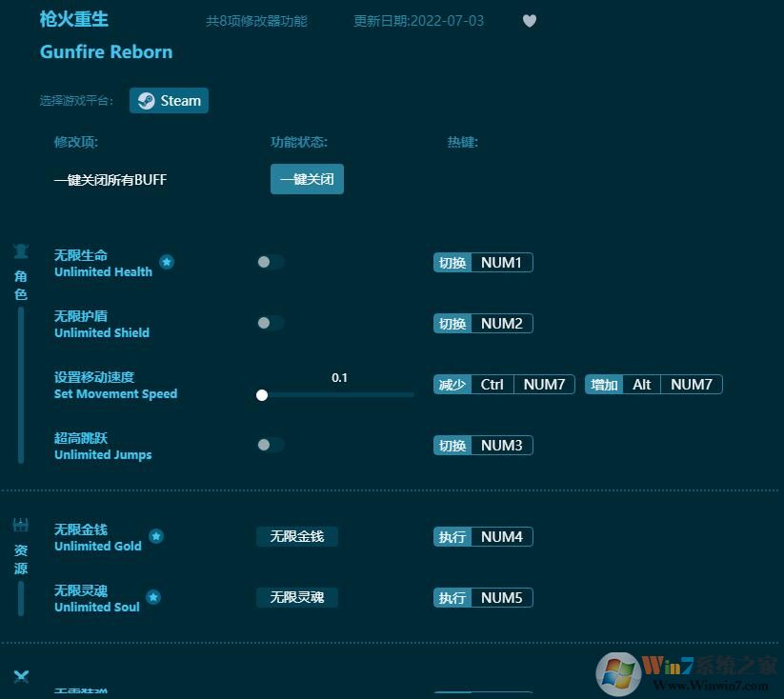
Task: Click 无限灵魂 execute button
Action: click(297, 597)
